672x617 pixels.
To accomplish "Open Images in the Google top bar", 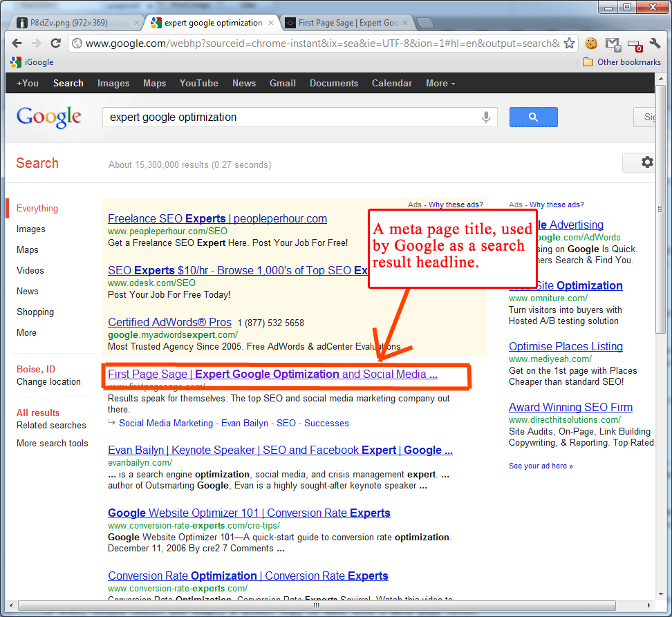I will click(113, 83).
